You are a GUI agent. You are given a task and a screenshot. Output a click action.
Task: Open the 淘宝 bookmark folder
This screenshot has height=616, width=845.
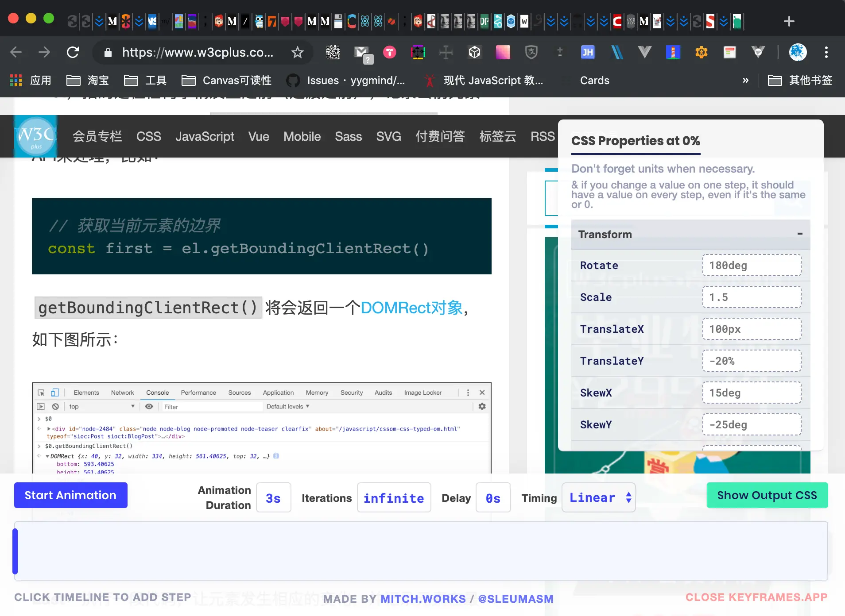point(88,80)
